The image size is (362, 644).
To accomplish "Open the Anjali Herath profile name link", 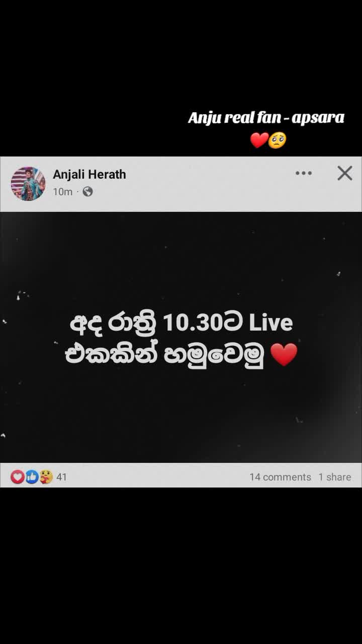I will [89, 174].
